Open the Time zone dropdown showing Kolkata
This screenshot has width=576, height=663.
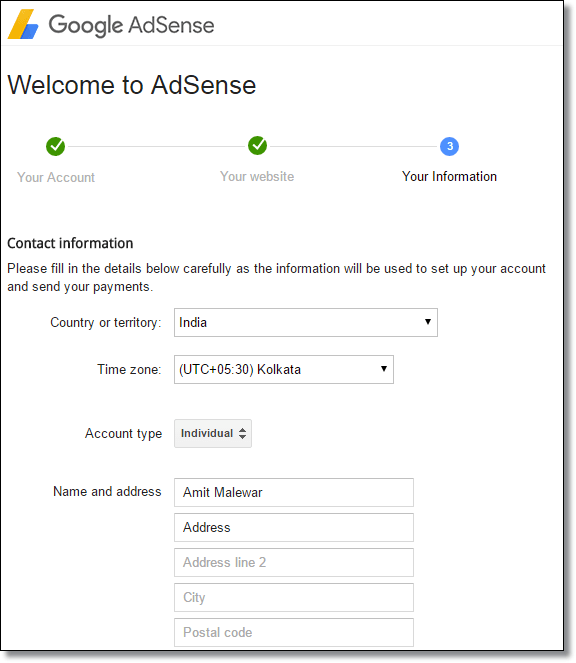(284, 370)
